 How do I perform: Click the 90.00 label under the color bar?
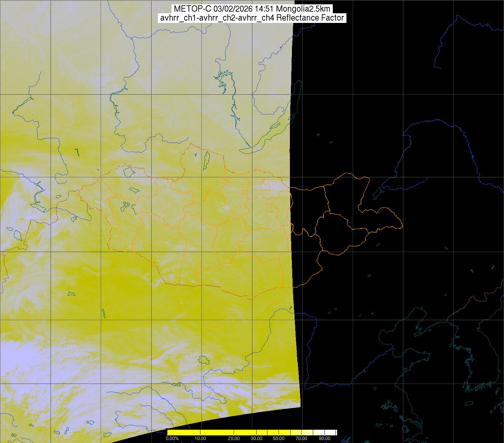click(325, 439)
